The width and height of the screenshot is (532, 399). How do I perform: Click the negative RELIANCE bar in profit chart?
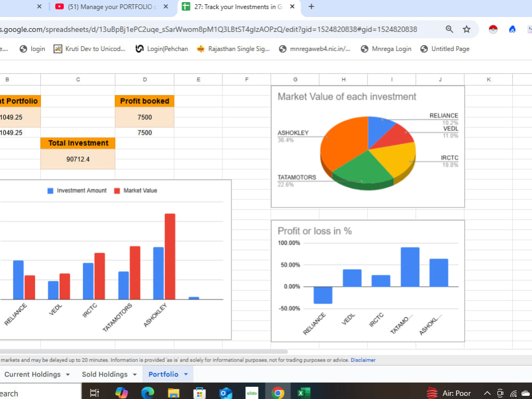(323, 295)
